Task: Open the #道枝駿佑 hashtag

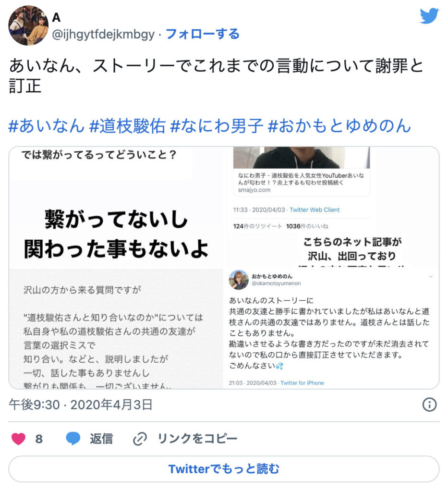Action: (x=127, y=126)
